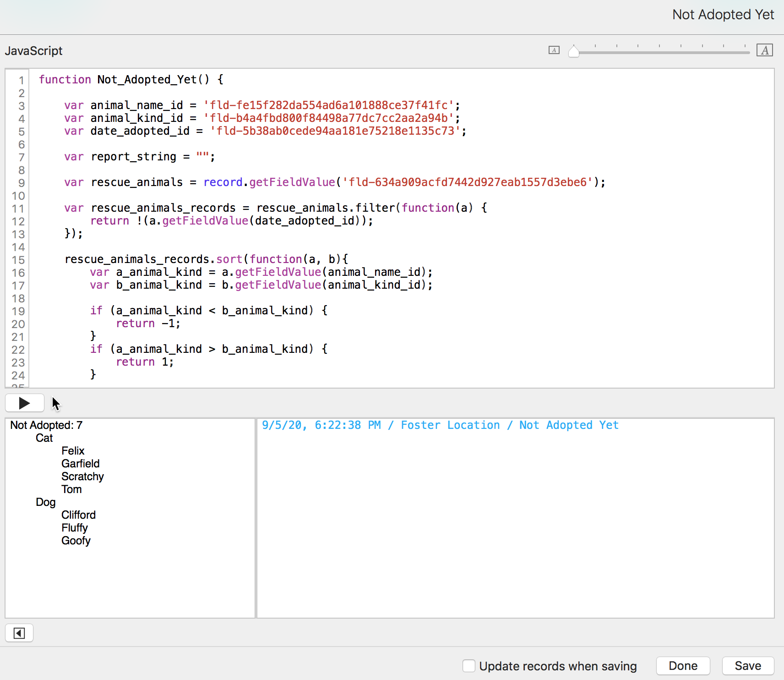Click the rescue_animals_records.sort line
Viewport: 784px width, 680px height.
click(x=207, y=259)
